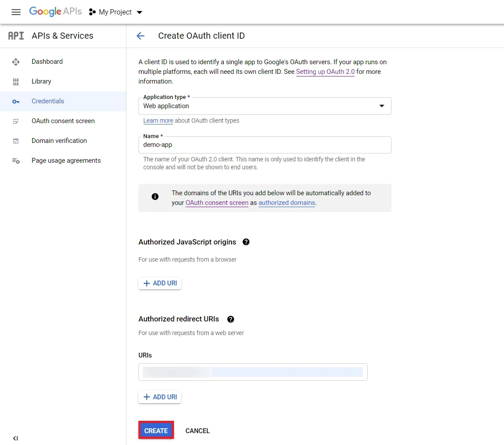Open the Application type dropdown

(x=381, y=106)
